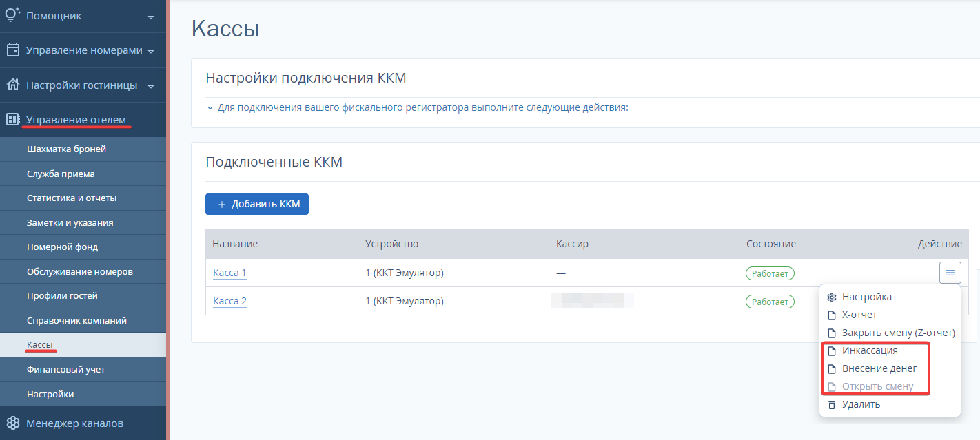This screenshot has width=980, height=440.
Task: Go to Статистика и отчеты
Action: (83, 198)
